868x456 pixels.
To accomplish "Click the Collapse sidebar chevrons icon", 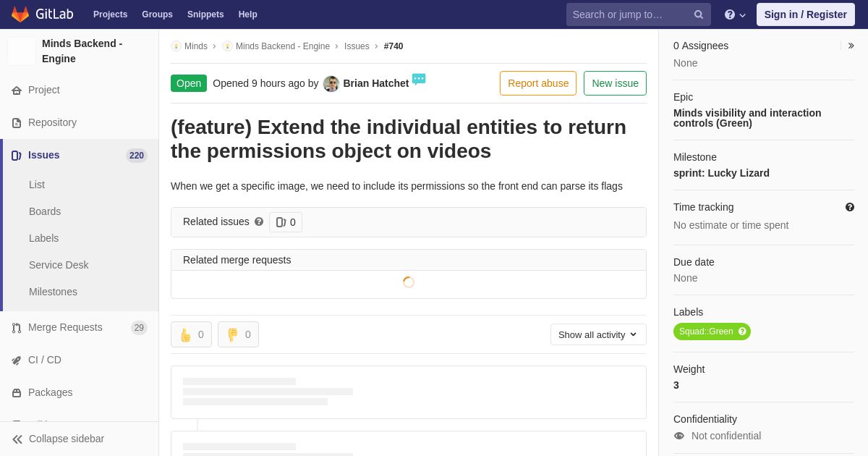I will 17,439.
